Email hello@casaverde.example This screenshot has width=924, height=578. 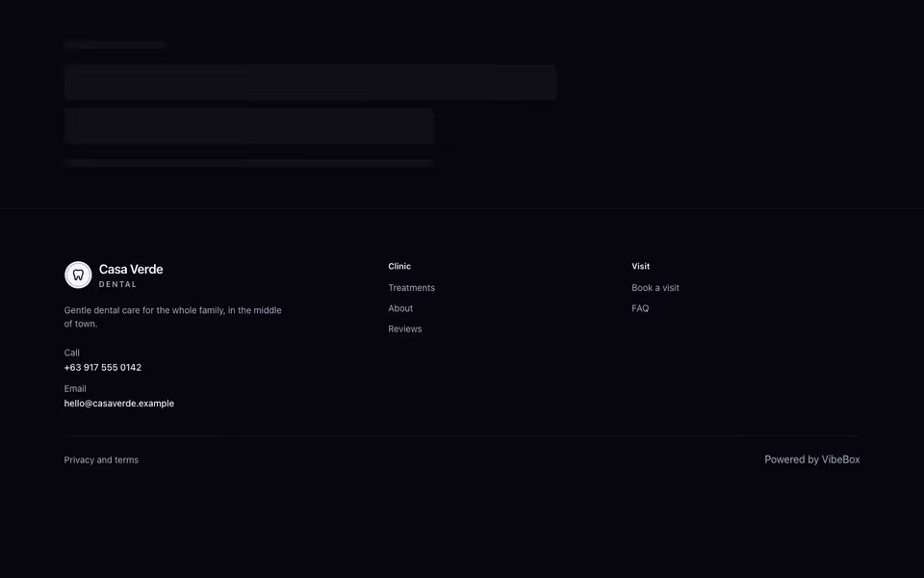click(119, 404)
